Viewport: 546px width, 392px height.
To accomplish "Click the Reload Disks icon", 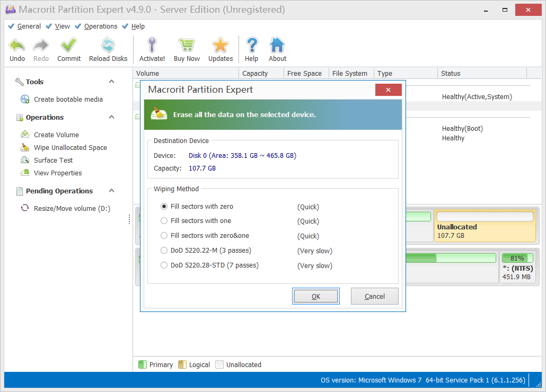I will 108,45.
